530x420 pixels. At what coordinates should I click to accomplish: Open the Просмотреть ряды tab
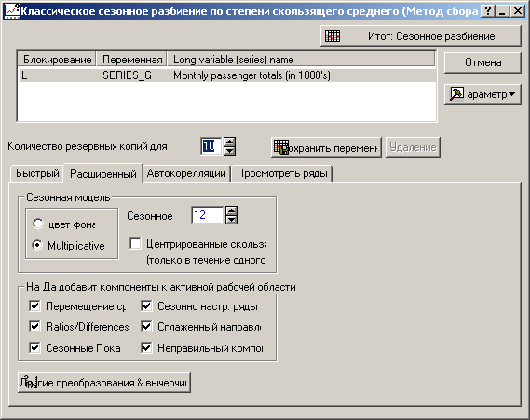pyautogui.click(x=281, y=173)
